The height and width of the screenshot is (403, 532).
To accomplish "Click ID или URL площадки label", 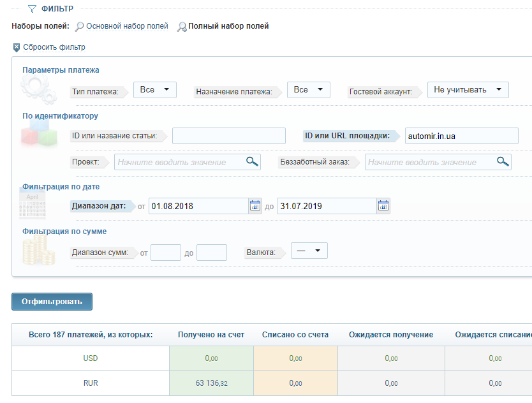I will (x=347, y=136).
